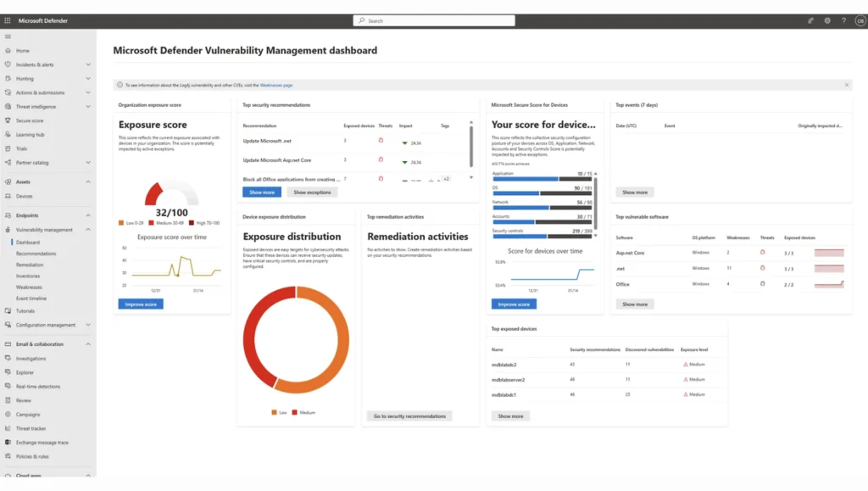Viewport: 868px width, 491px height.
Task: Click the Campaigns icon
Action: coord(8,414)
